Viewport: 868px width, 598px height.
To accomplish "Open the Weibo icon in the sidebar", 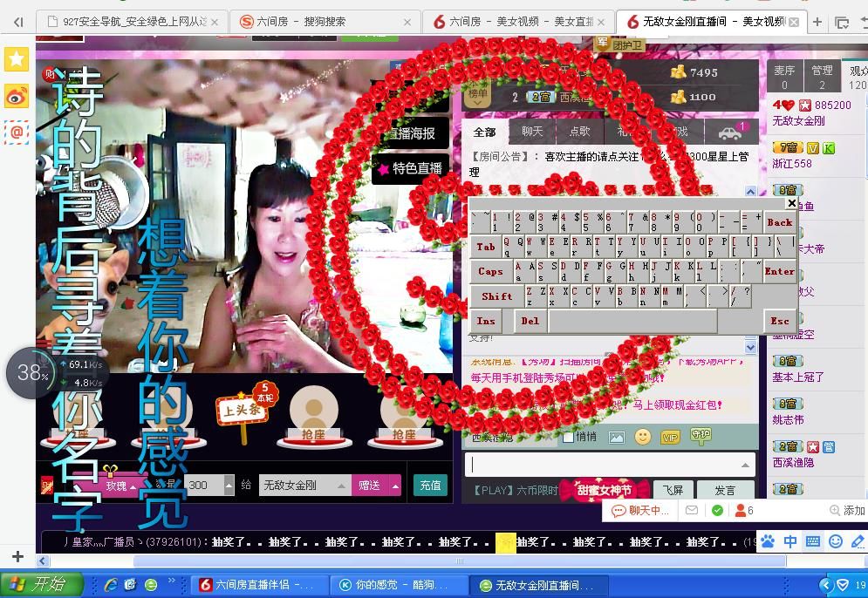I will pyautogui.click(x=17, y=97).
